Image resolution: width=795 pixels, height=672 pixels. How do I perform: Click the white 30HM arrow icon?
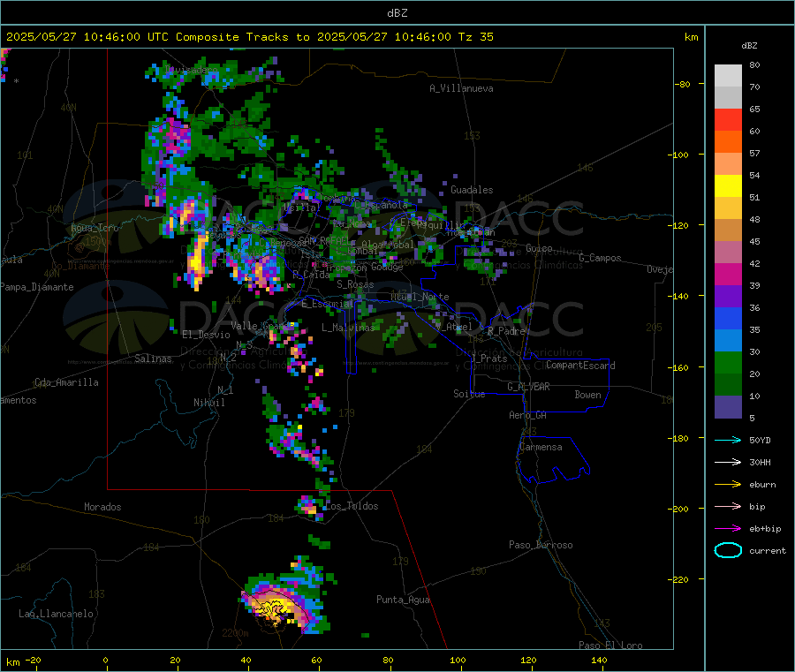[x=728, y=462]
